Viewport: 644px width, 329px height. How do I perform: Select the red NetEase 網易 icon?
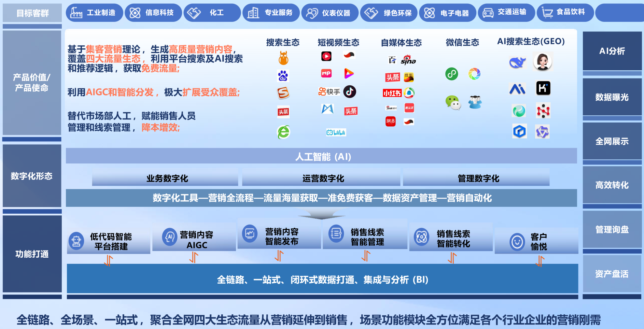[391, 121]
